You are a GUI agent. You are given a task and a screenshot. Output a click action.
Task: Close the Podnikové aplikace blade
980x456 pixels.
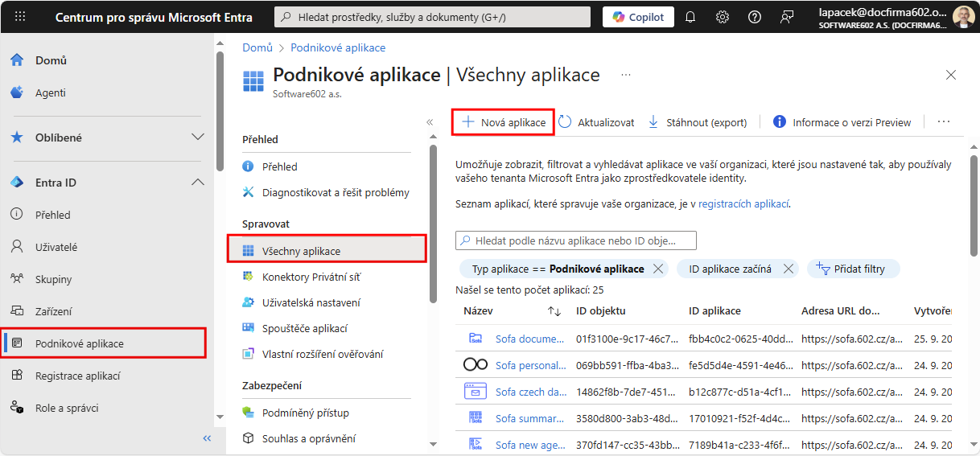pyautogui.click(x=951, y=75)
